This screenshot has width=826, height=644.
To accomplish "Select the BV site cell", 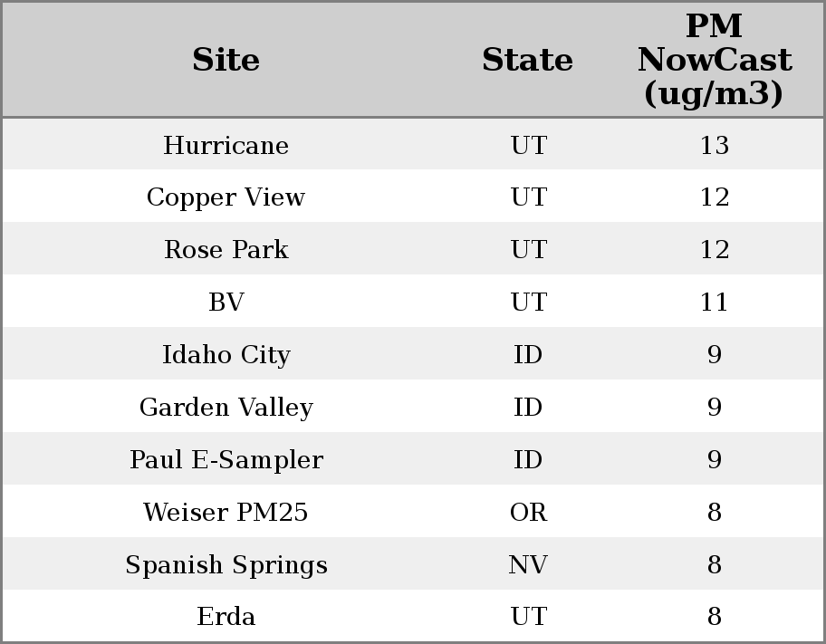I will tap(226, 303).
